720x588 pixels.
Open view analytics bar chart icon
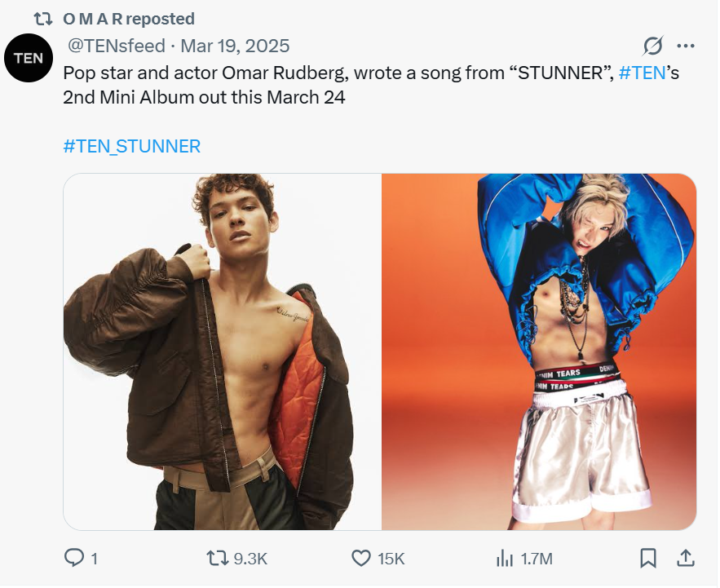point(505,559)
